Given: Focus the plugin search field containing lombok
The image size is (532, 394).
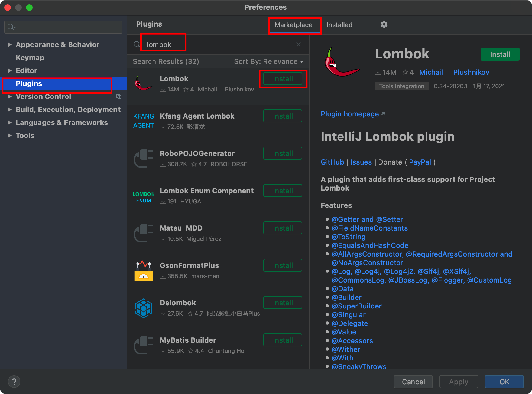Looking at the screenshot, I should (x=218, y=44).
